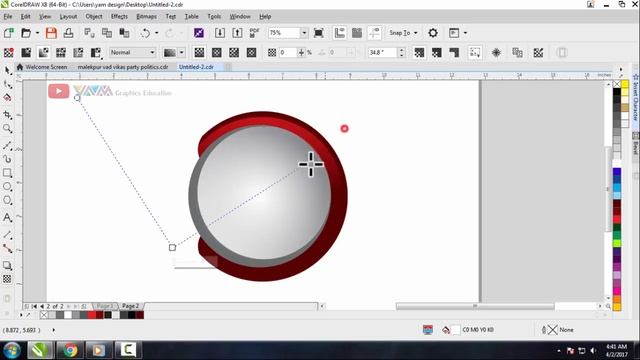Select the Transparency checkerboard tool
The width and height of the screenshot is (640, 360).
pyautogui.click(x=7, y=279)
